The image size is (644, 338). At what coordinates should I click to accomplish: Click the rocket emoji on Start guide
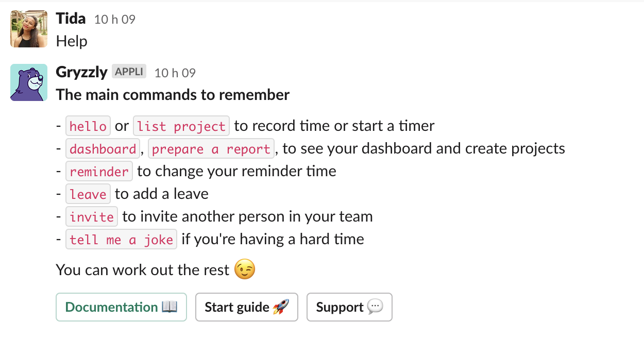pyautogui.click(x=281, y=307)
